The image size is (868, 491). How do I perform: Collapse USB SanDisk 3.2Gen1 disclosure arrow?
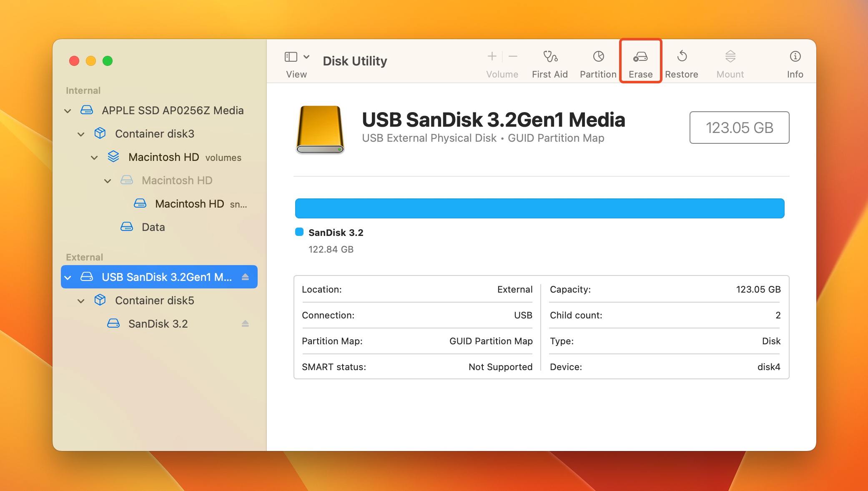point(68,278)
